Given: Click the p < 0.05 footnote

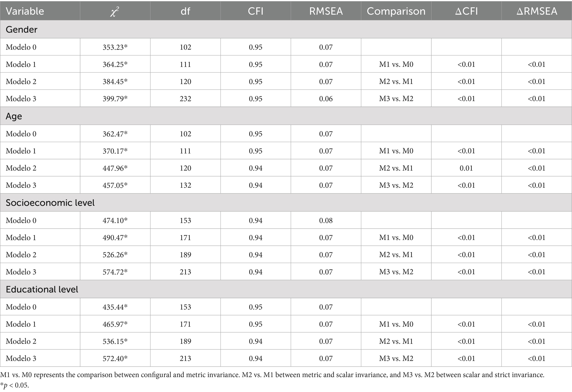Looking at the screenshot, I should 15,385.
